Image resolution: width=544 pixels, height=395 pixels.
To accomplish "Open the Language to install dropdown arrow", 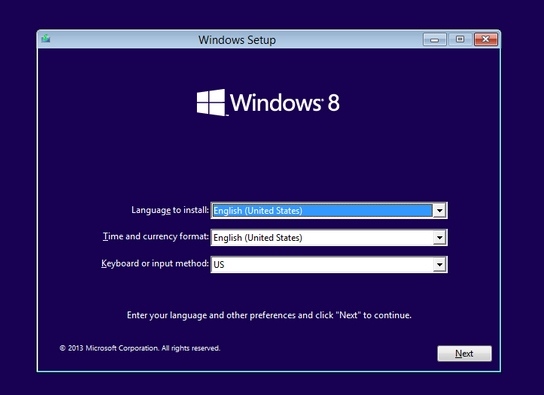I will 440,211.
